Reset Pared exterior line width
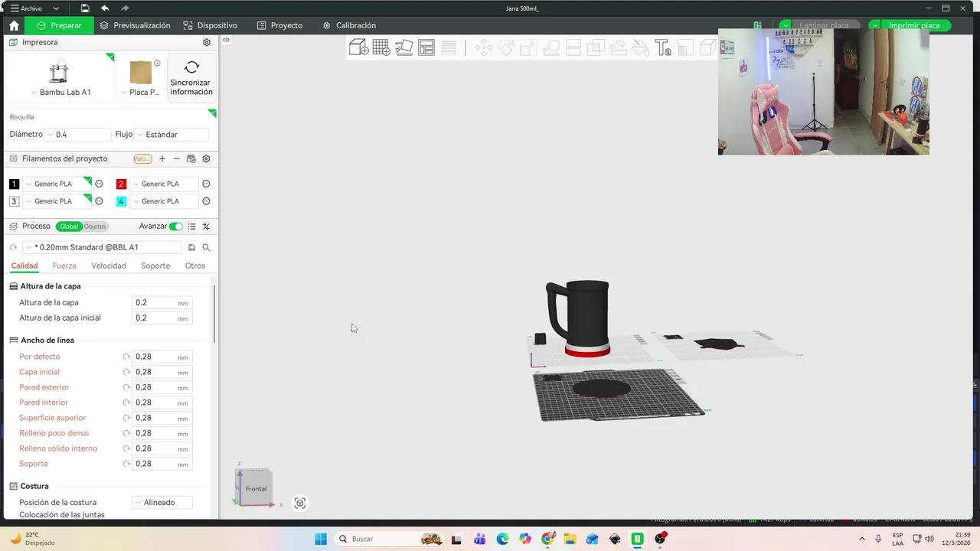 coord(126,387)
